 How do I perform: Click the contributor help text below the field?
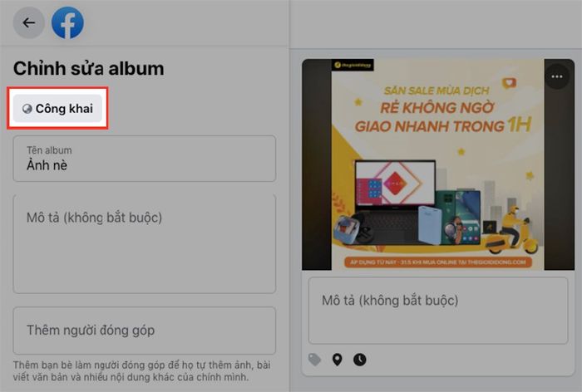click(142, 371)
